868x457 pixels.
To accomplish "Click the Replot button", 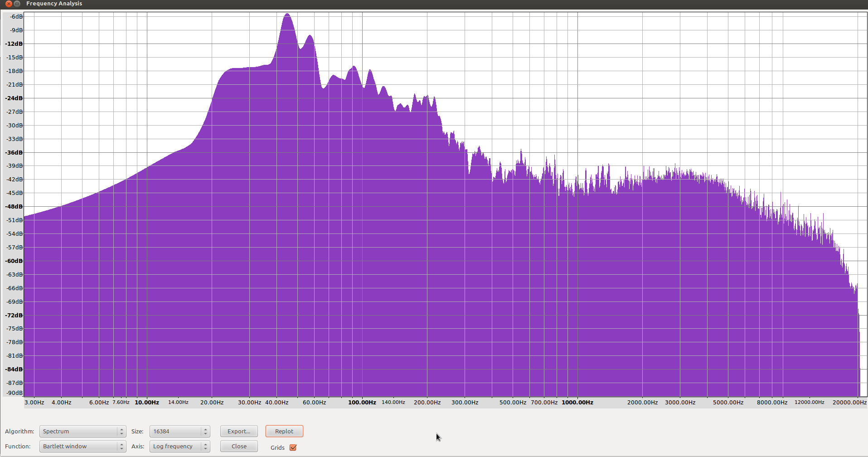I will click(x=284, y=431).
